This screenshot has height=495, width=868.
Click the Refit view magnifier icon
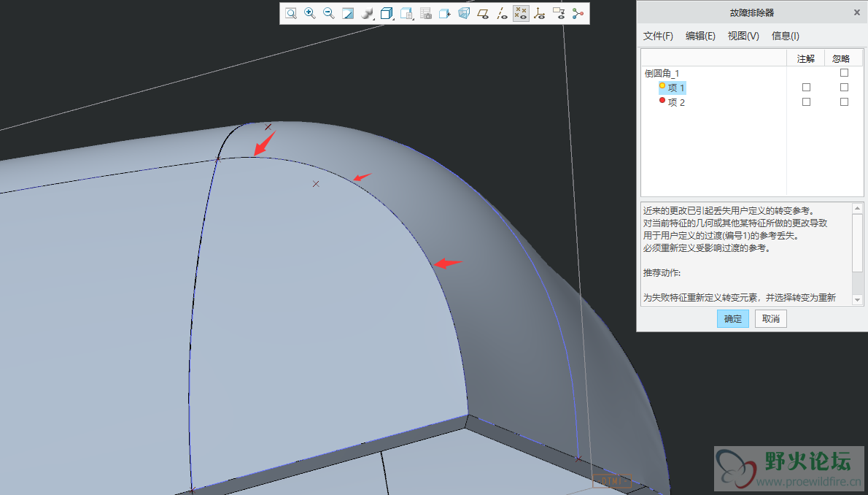(x=290, y=13)
